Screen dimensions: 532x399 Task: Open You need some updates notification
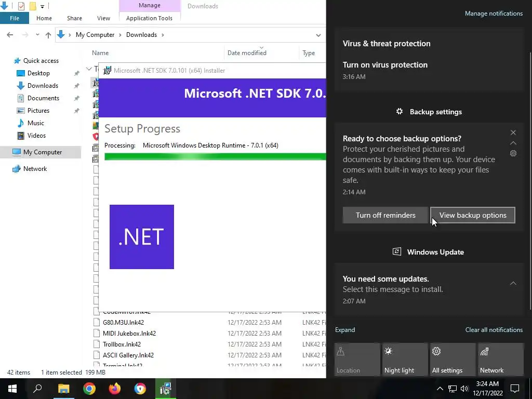click(429, 289)
